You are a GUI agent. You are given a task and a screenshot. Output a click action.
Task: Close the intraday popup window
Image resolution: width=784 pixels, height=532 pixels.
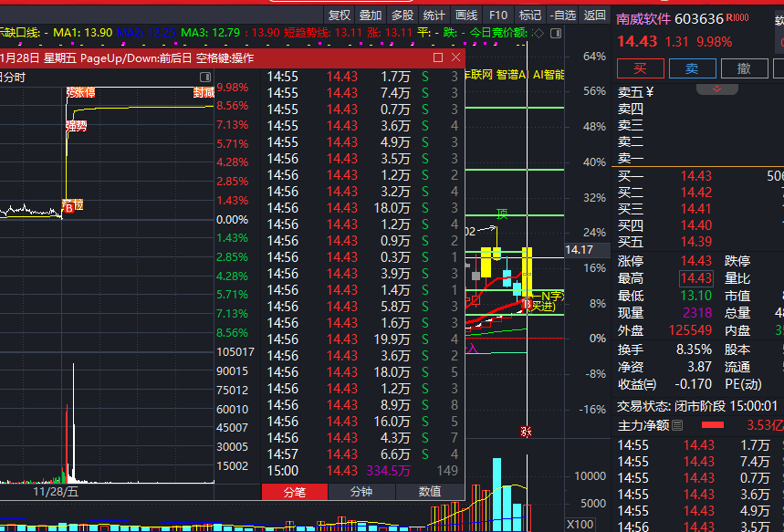tap(455, 57)
